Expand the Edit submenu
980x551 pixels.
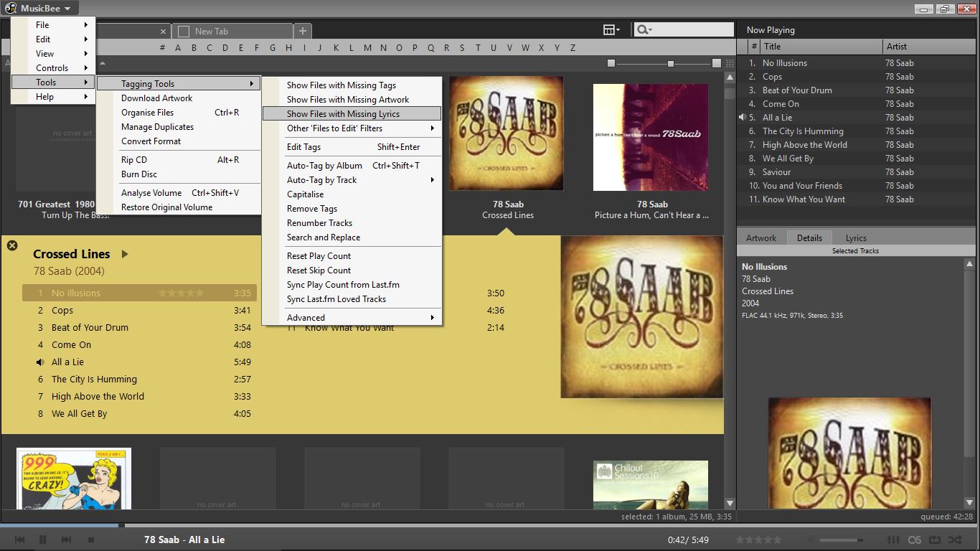coord(53,39)
